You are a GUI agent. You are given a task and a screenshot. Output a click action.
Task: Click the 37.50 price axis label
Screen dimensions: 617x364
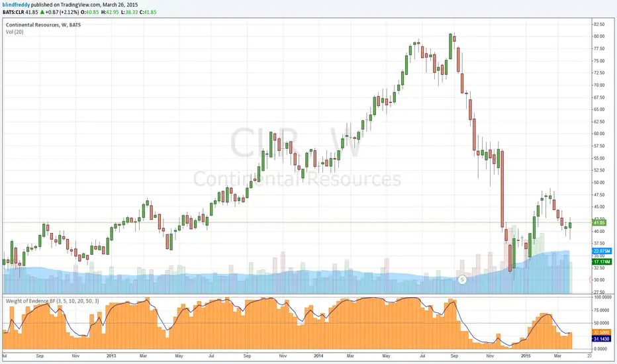599,244
